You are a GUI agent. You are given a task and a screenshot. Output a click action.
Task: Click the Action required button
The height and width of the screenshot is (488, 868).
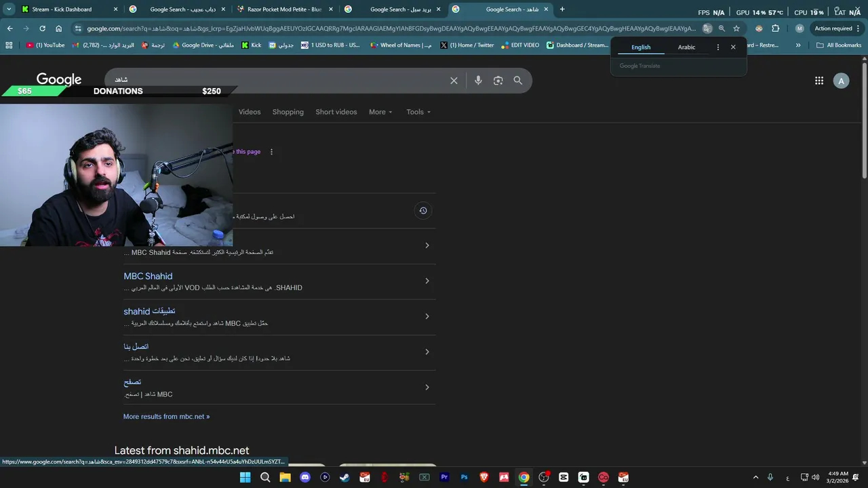[837, 28]
